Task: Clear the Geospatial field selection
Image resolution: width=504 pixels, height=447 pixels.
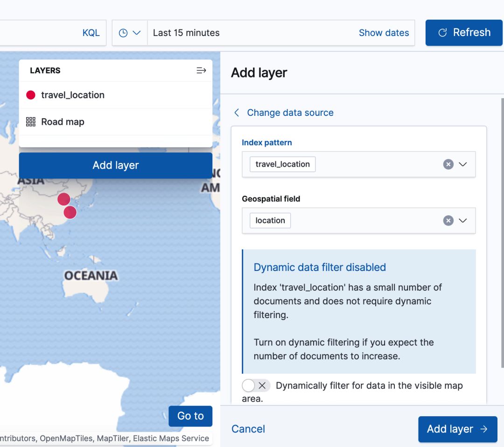Action: (448, 220)
